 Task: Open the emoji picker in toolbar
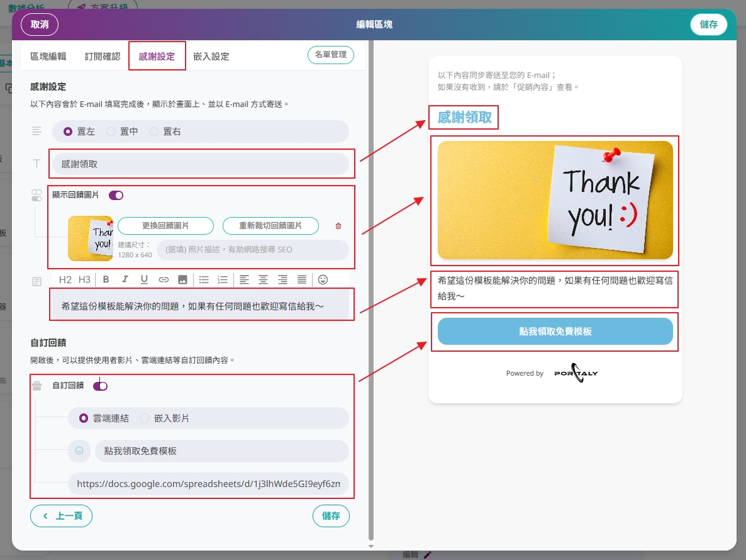coord(323,280)
